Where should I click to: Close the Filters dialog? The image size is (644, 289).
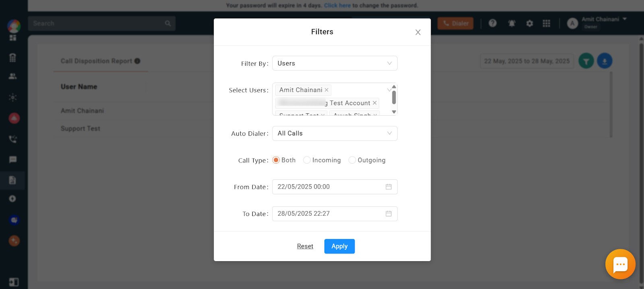coord(418,32)
